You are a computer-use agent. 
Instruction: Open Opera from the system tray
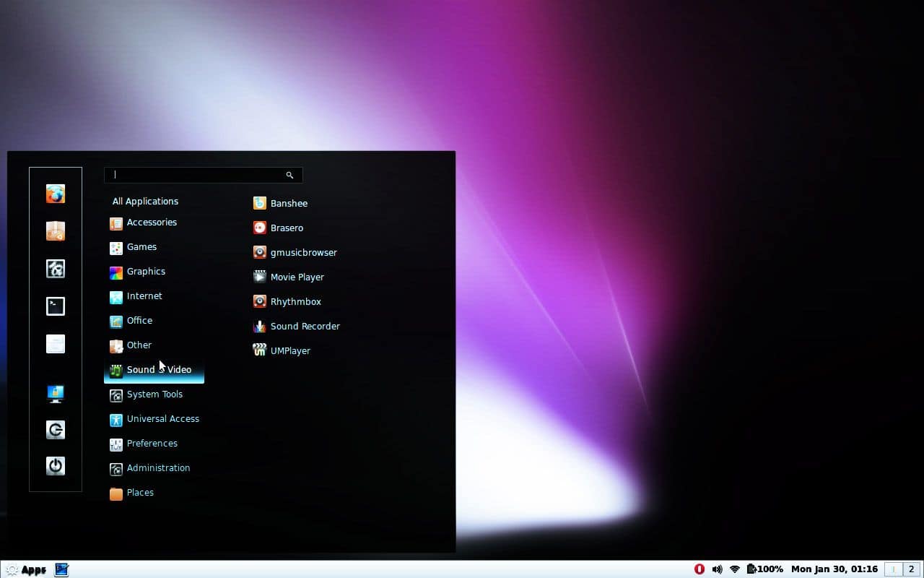pos(699,569)
